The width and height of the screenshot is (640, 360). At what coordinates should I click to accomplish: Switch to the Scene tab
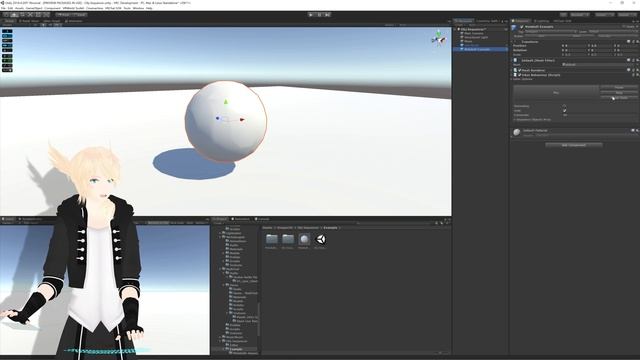pyautogui.click(x=9, y=21)
